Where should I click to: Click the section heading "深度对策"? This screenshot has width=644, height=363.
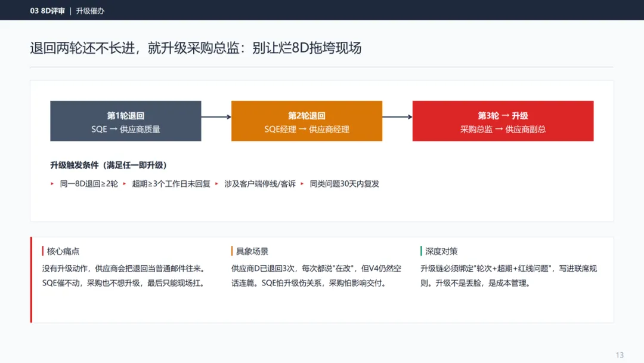click(441, 251)
